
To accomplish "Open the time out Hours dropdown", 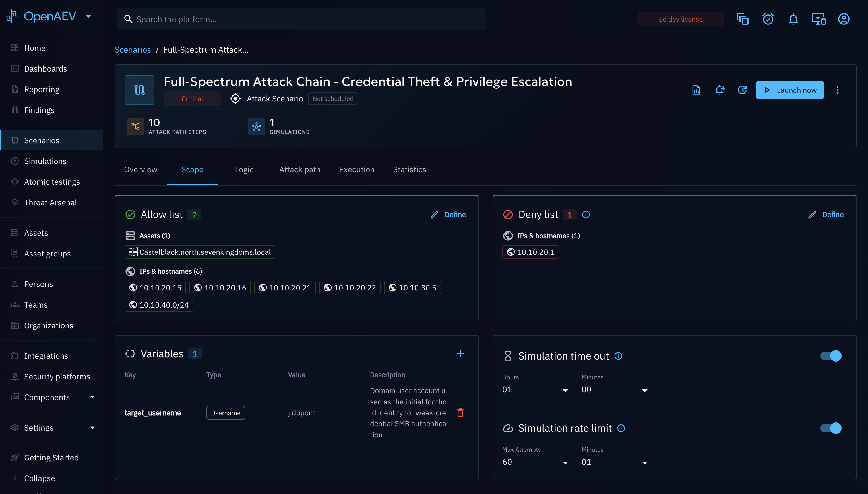I will click(x=537, y=390).
